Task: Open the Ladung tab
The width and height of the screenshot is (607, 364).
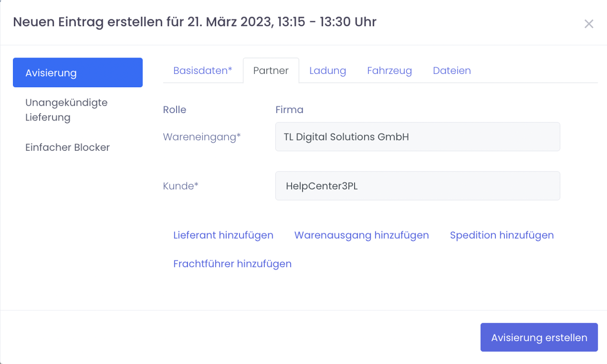Action: (x=327, y=70)
